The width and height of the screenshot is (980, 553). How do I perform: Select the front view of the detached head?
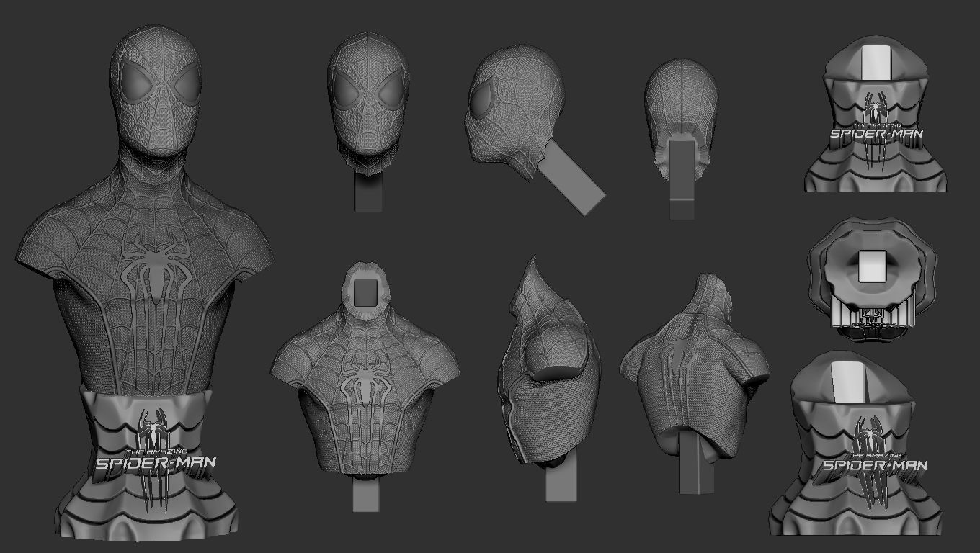click(368, 122)
